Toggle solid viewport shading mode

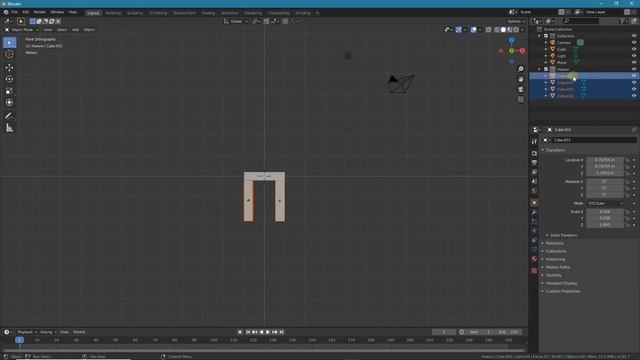[x=503, y=30]
